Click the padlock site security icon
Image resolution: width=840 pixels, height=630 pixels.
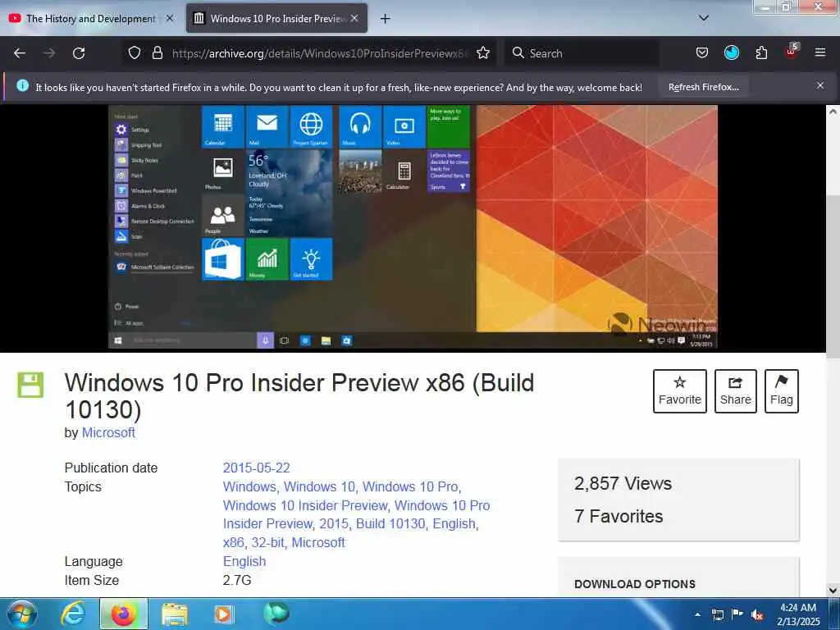pyautogui.click(x=157, y=52)
